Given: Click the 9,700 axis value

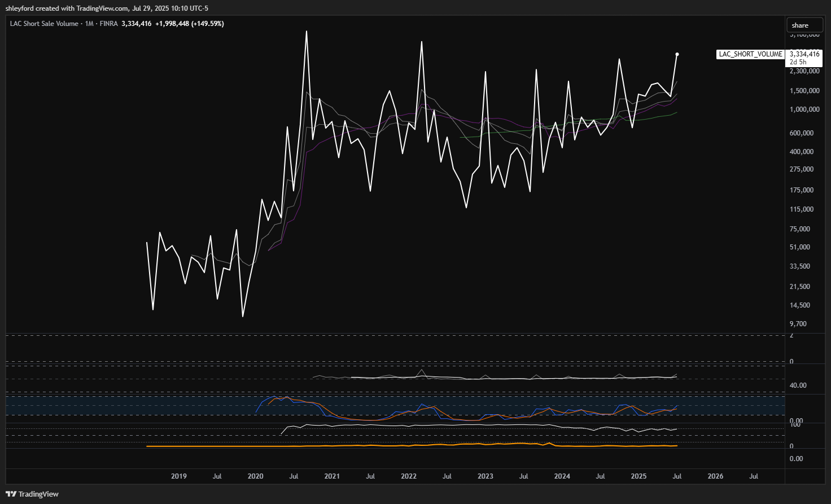Looking at the screenshot, I should [x=798, y=324].
